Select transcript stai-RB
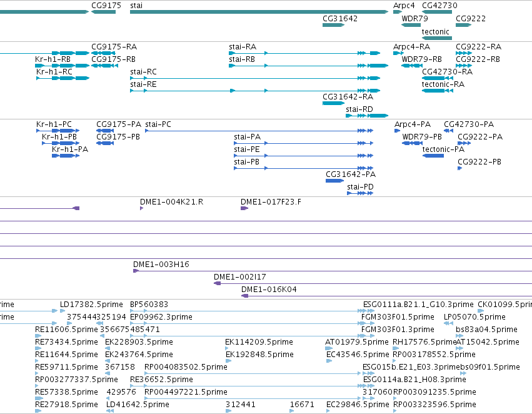The width and height of the screenshot is (532, 414). (308, 66)
